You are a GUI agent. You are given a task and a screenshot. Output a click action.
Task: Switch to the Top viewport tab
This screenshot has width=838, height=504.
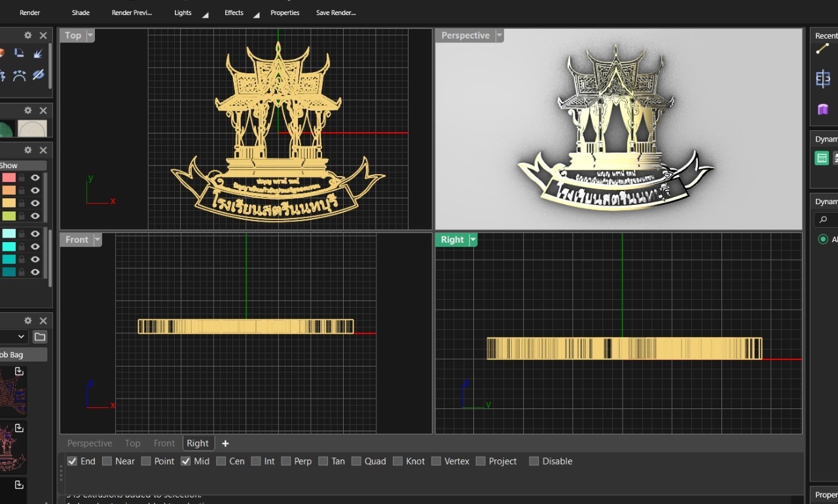(132, 443)
